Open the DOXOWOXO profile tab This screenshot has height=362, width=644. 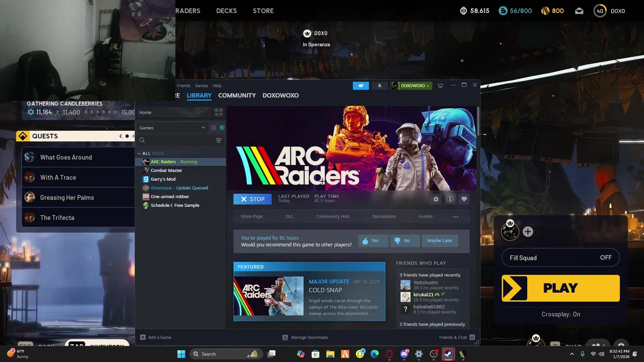pyautogui.click(x=281, y=96)
